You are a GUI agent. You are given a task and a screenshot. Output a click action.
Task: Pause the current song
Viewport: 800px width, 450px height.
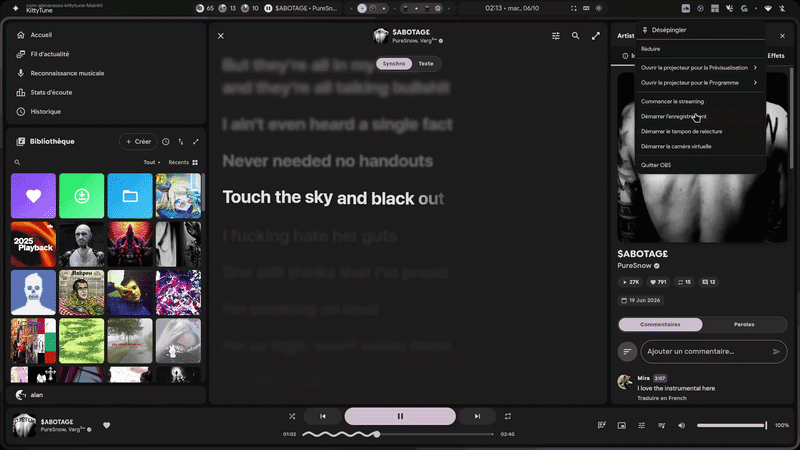(400, 416)
